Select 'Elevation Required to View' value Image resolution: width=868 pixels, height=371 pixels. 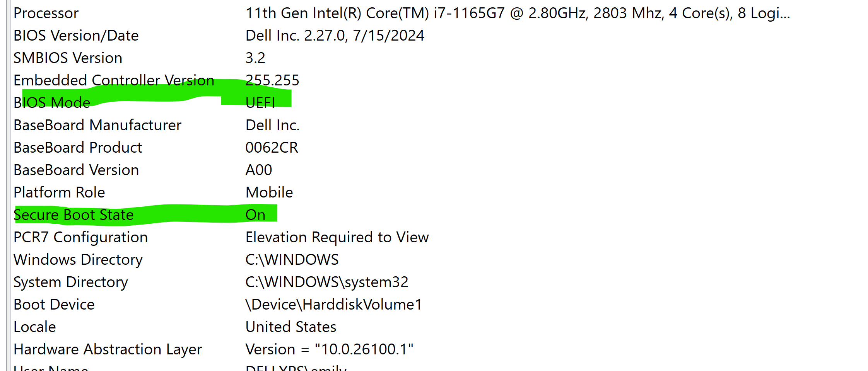pyautogui.click(x=337, y=237)
